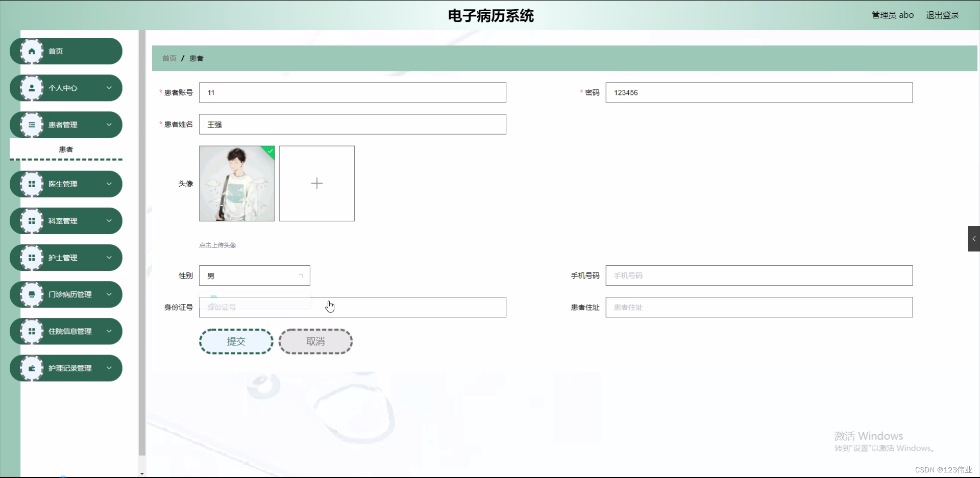
Task: Click the grid icon beside 科室管理
Action: 32,221
